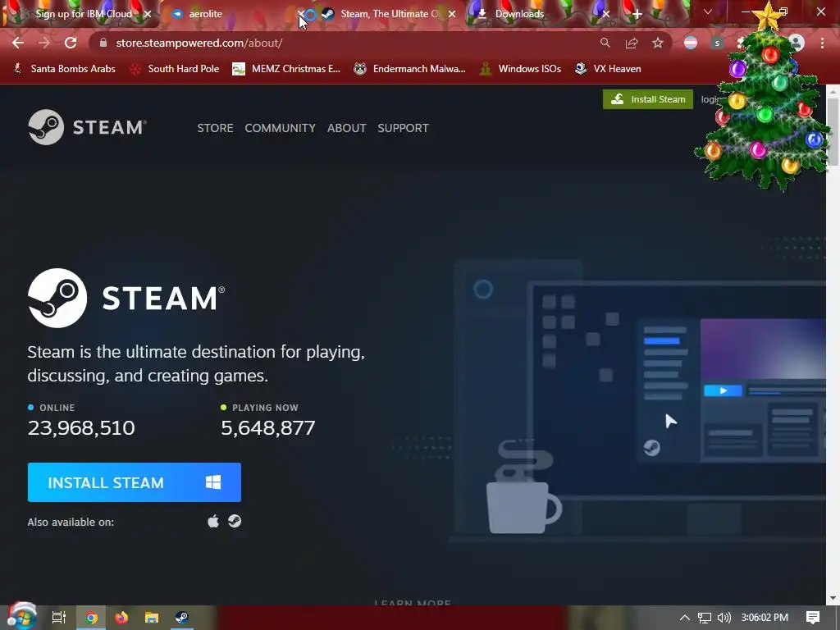Click the Apple macOS download icon

tap(213, 521)
